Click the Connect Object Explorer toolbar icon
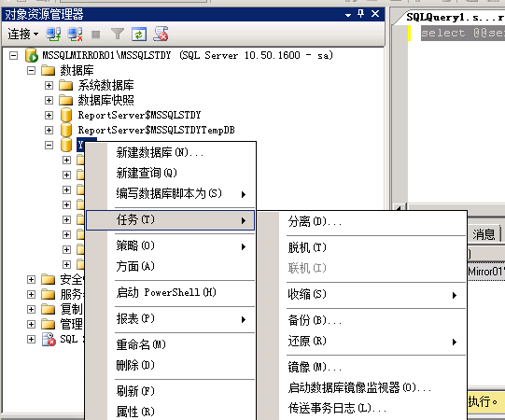 point(53,34)
